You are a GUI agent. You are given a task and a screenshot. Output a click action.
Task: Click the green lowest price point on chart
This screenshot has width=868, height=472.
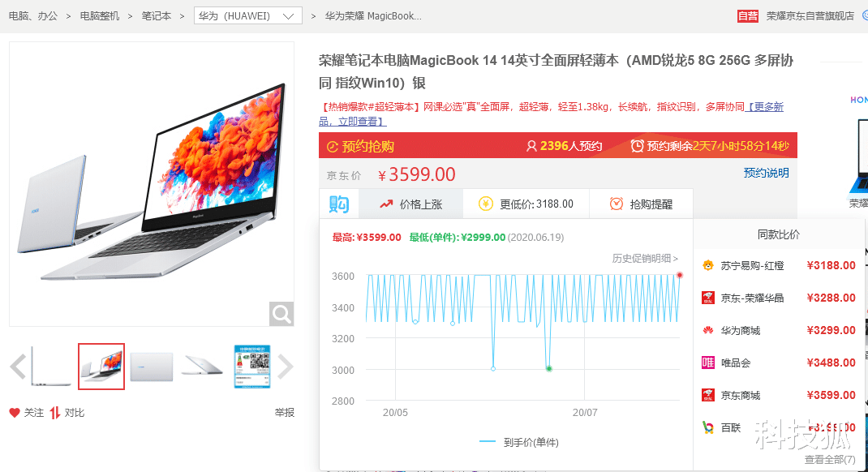[549, 368]
